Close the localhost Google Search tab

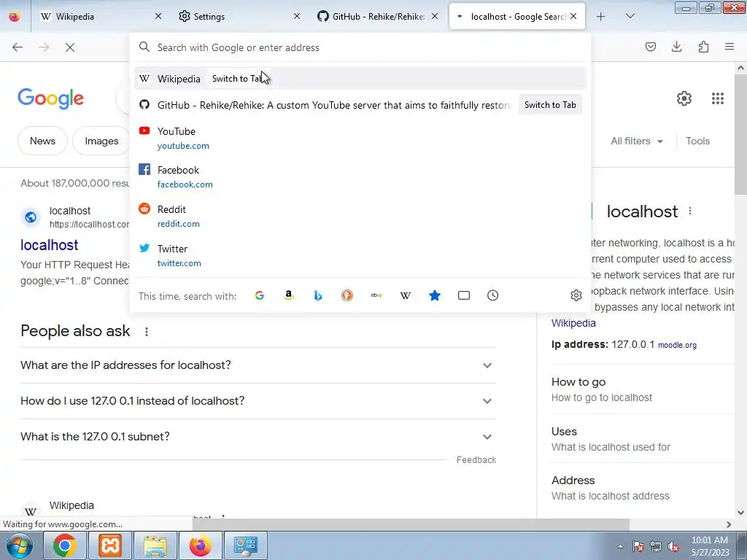point(573,17)
